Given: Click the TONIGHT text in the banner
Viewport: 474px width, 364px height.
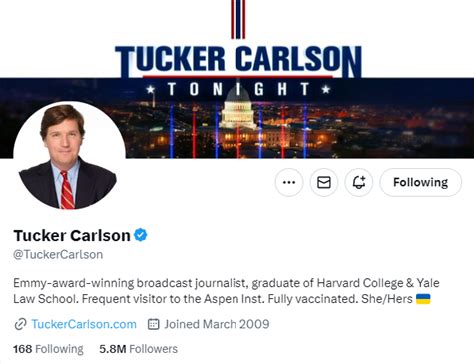Looking at the screenshot, I should coord(239,89).
